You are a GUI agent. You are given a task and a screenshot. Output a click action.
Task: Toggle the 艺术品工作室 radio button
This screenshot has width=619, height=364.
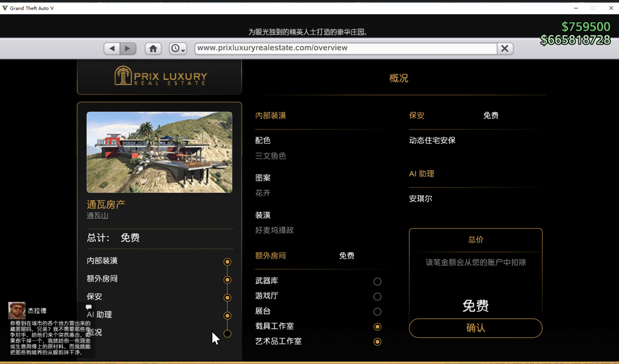pos(377,342)
